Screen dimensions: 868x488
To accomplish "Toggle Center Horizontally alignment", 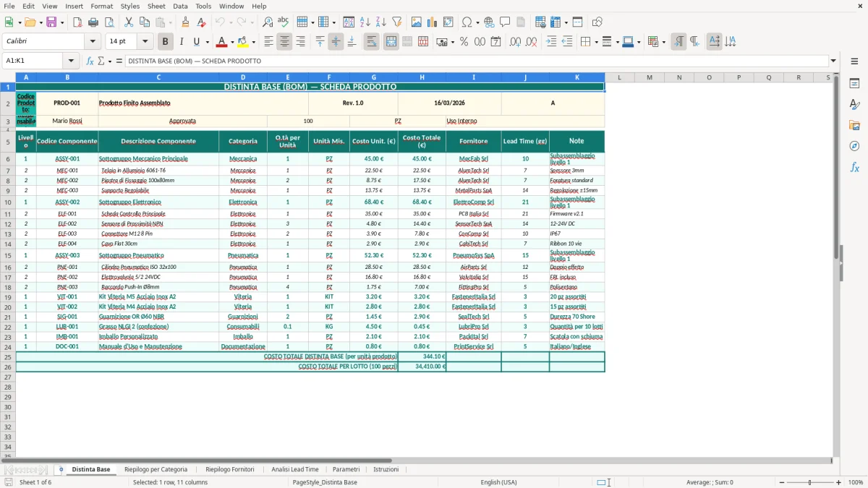I will point(284,42).
